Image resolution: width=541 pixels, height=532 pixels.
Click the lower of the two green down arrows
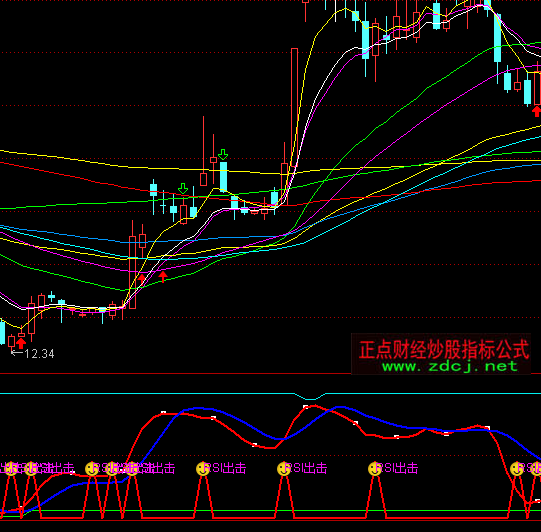(183, 188)
